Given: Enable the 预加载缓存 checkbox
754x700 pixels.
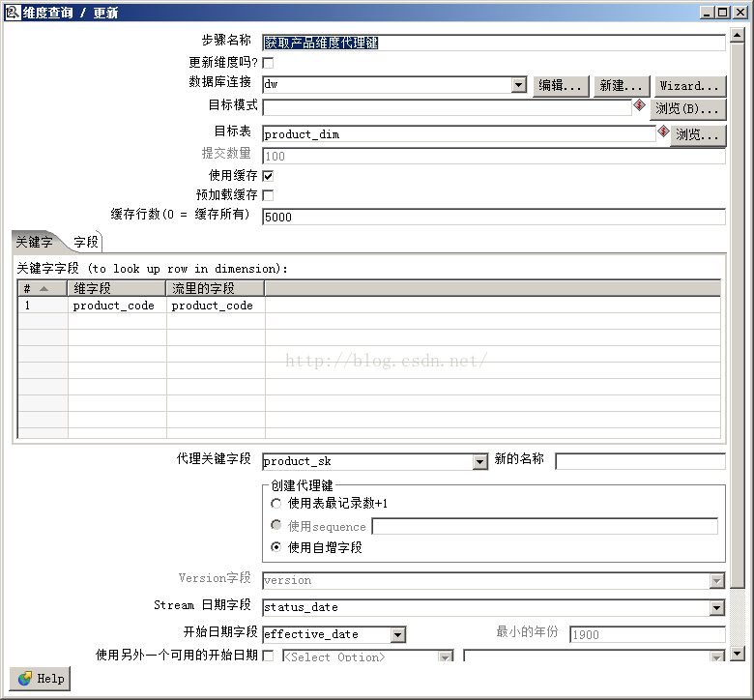Looking at the screenshot, I should tap(269, 195).
